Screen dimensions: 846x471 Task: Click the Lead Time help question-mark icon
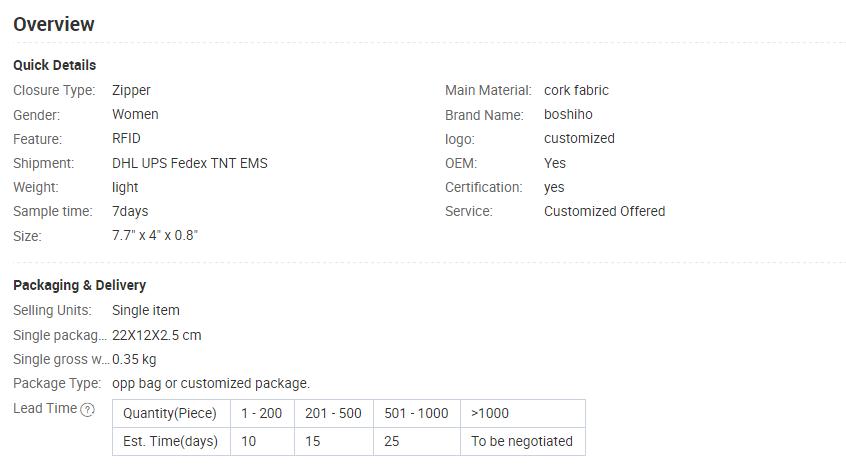point(87,409)
